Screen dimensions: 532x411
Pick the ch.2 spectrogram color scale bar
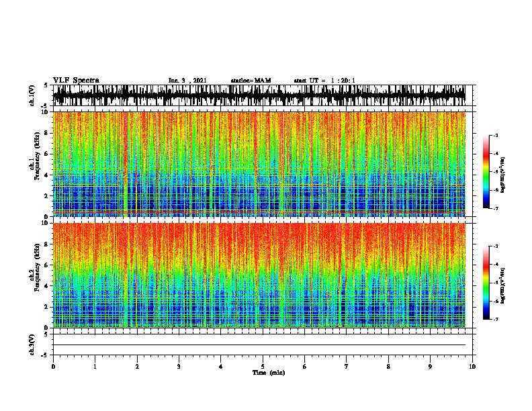tap(486, 283)
